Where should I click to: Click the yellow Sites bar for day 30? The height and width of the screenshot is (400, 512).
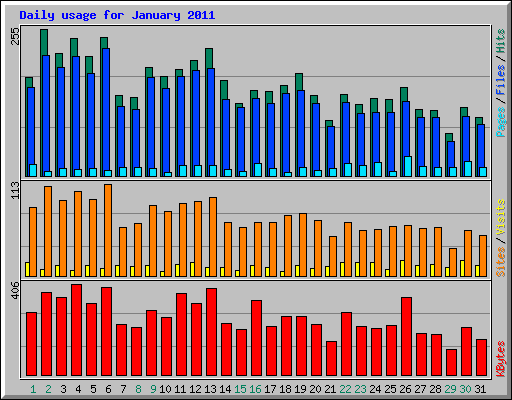(462, 268)
